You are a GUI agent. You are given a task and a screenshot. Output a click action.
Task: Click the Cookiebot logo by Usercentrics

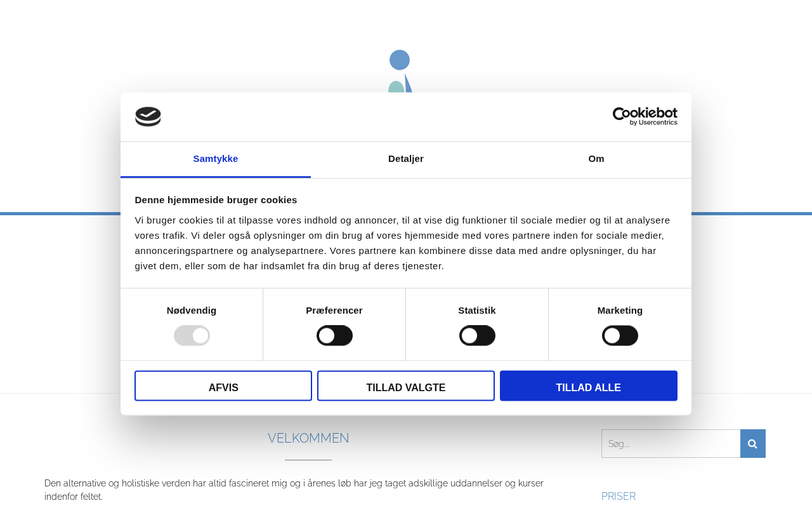[x=645, y=116]
